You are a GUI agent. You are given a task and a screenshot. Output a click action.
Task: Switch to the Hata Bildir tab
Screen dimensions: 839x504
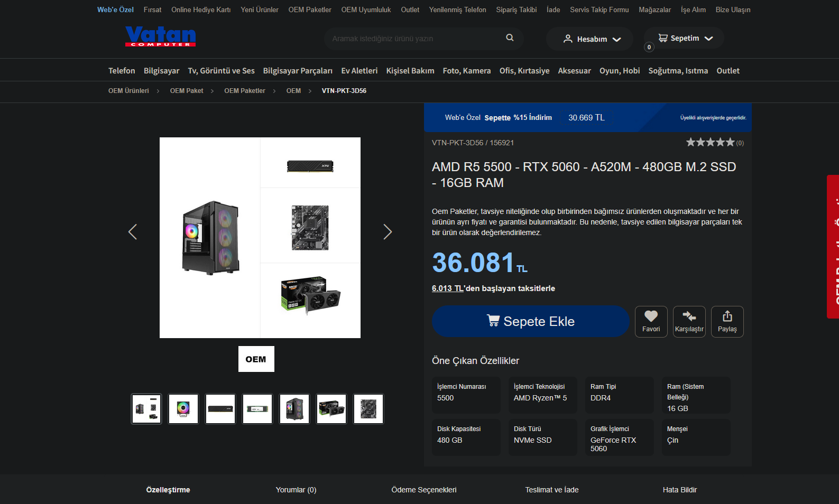(x=680, y=490)
